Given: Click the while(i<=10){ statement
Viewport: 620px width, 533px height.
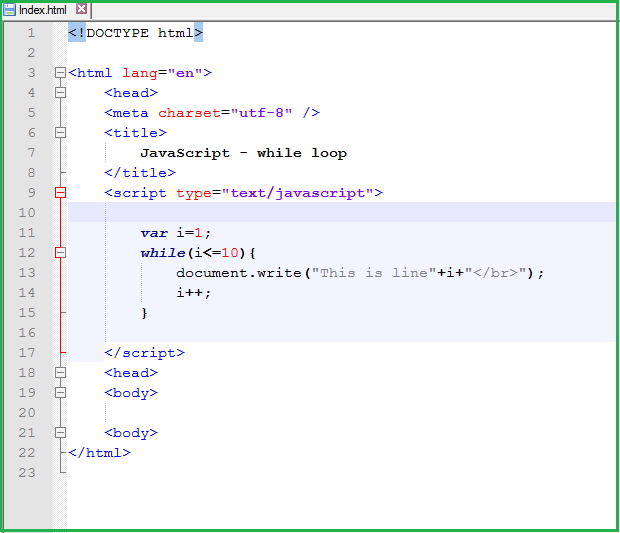Looking at the screenshot, I should tap(198, 253).
